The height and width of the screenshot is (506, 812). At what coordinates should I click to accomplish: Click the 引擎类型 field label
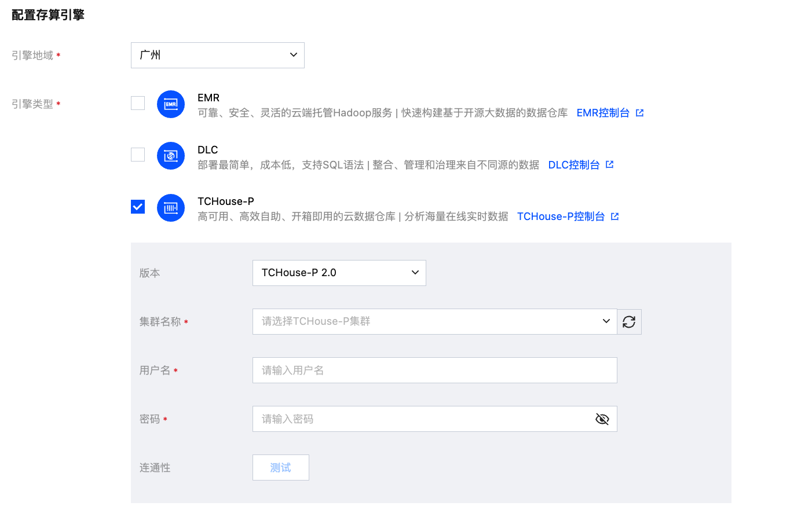click(x=32, y=104)
